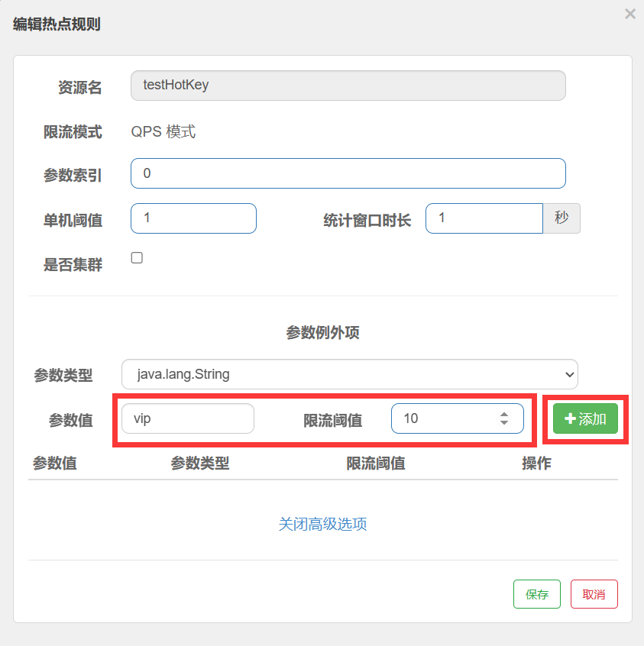
Task: Click the 参数值 input containing vip
Action: (187, 418)
